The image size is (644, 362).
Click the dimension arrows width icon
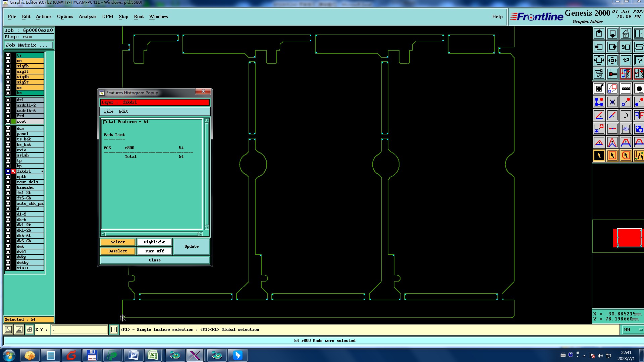coord(626,129)
